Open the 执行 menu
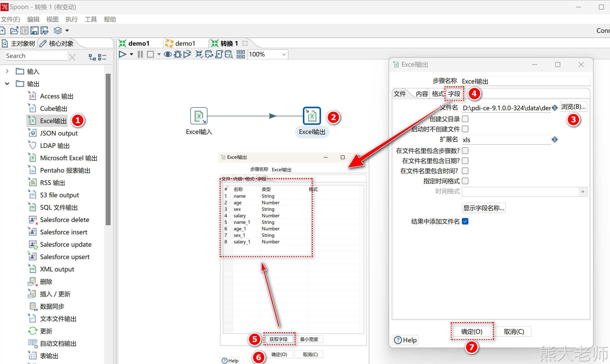This screenshot has height=364, width=610. [x=71, y=19]
